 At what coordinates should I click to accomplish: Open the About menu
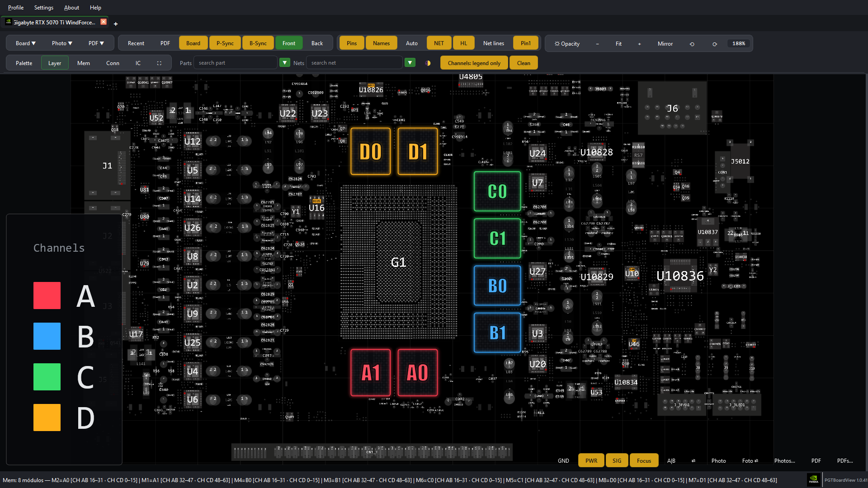coord(71,8)
